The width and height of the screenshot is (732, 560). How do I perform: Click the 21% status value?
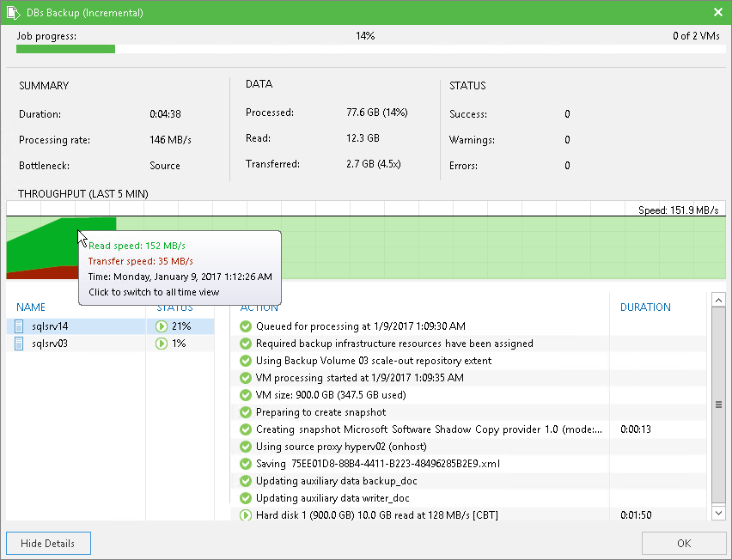point(181,326)
